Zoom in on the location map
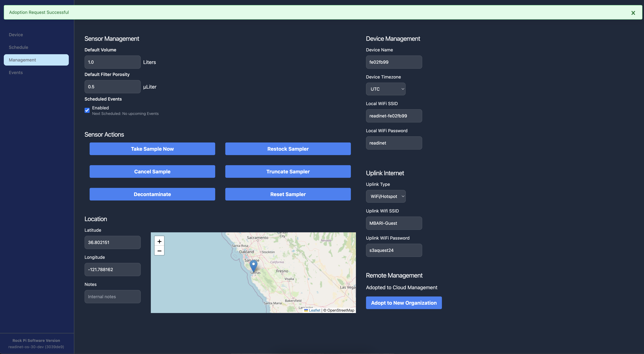 pyautogui.click(x=159, y=241)
